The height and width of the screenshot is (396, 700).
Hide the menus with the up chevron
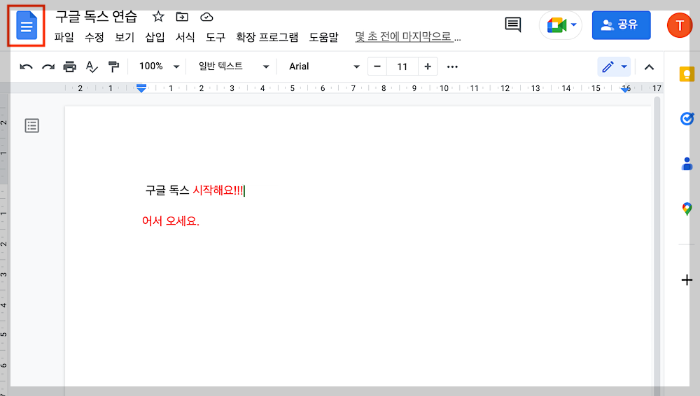(649, 67)
